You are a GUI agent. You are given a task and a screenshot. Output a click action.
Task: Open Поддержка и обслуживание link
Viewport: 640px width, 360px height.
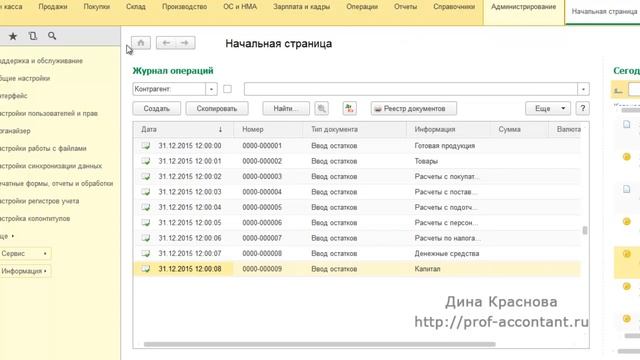(41, 61)
